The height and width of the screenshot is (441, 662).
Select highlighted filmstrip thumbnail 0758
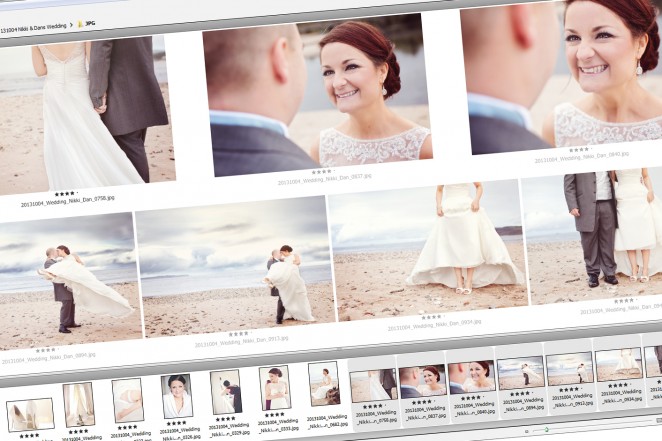click(373, 385)
